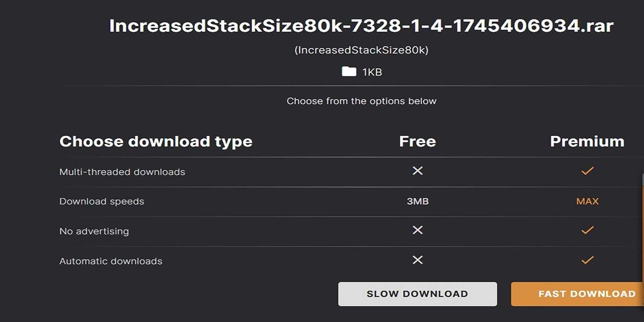Click the IncreasedStackSize80k rar filename
The image size is (644, 322).
361,26
